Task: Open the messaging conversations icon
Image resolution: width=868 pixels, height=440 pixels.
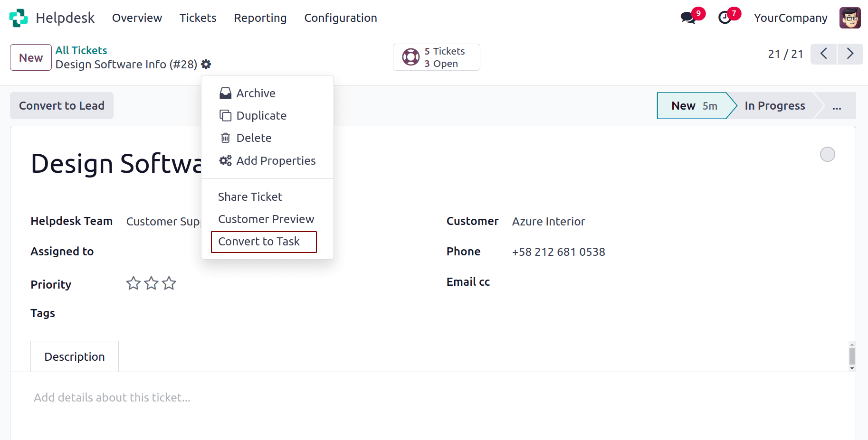Action: [687, 18]
